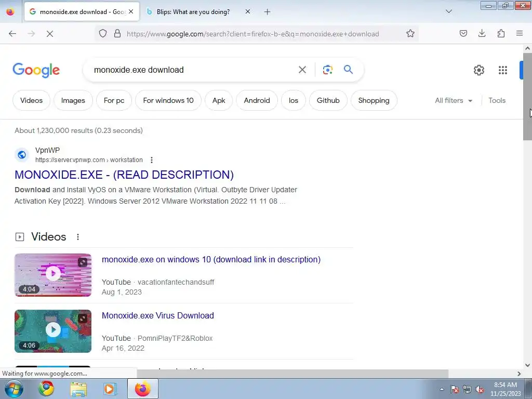The height and width of the screenshot is (399, 532).
Task: Go to Google homepage via logo
Action: tap(36, 70)
